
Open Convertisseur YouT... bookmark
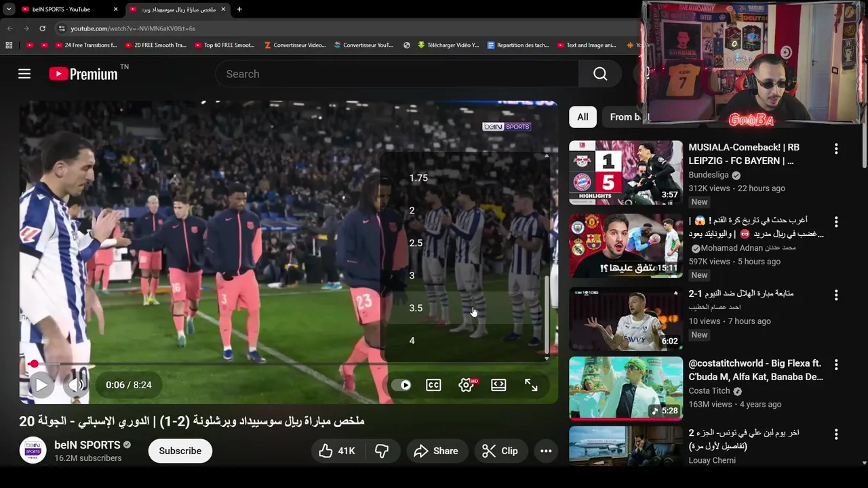coord(363,45)
